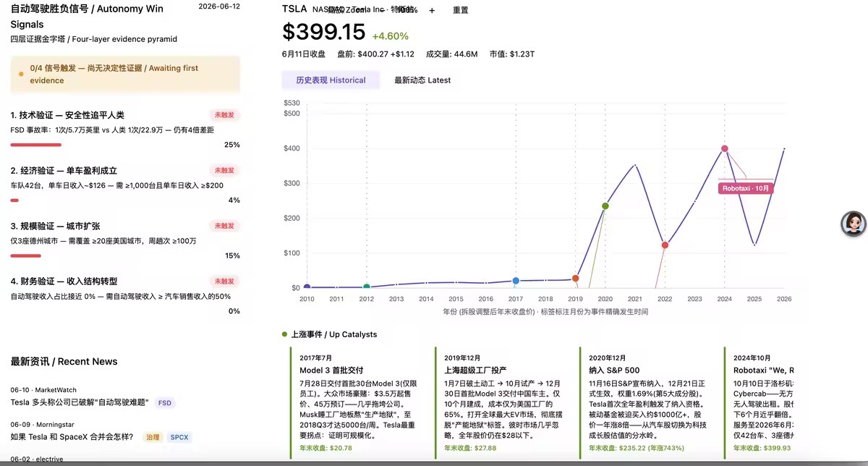Click the 成交量 44.6M value
The width and height of the screenshot is (868, 466).
[451, 54]
